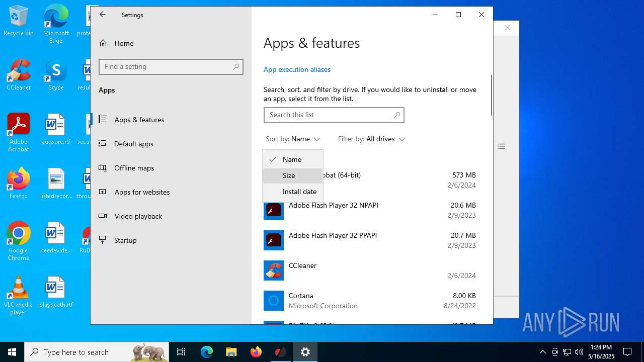
Task: Open the Windows Start menu
Action: click(12, 352)
